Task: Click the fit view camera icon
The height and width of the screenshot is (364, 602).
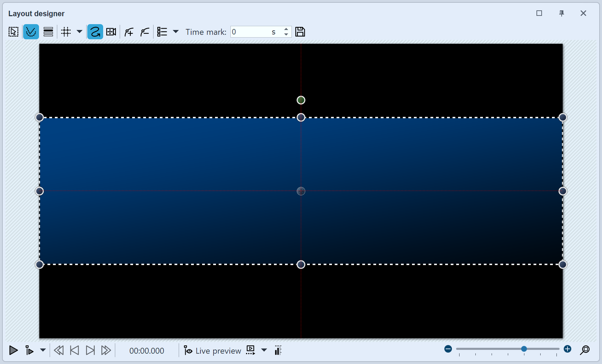Action: 111,32
